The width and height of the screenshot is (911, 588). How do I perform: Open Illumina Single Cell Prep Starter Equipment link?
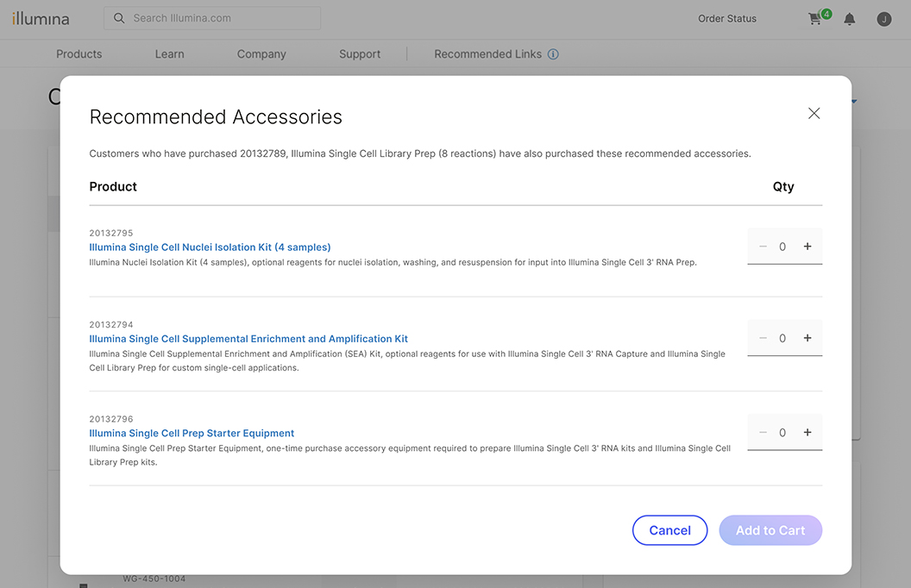pos(192,434)
